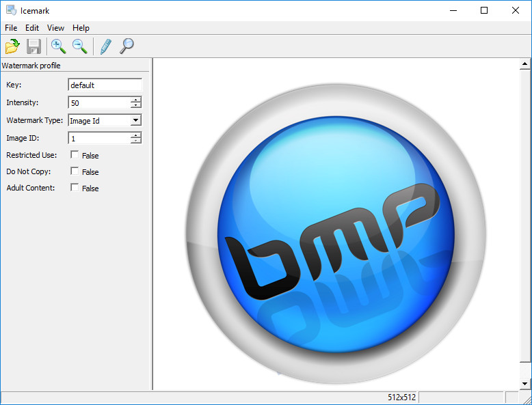Click the Restricted Use: label

coord(31,155)
